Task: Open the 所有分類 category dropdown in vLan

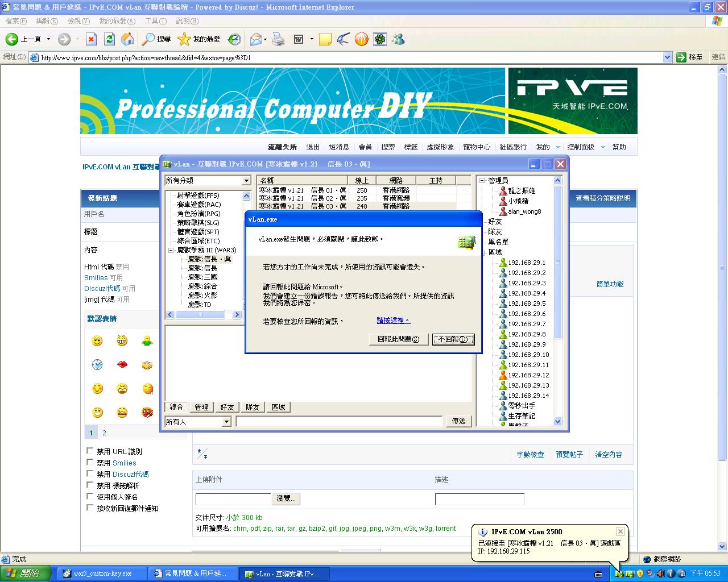Action: (x=246, y=181)
